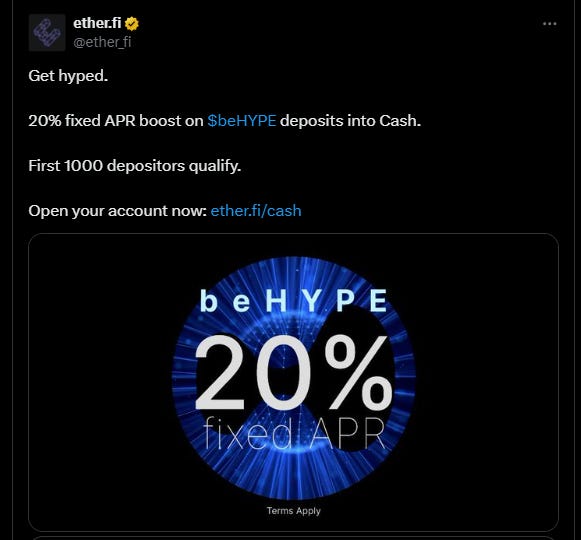Click the beHYPE heading in the image
581x540 pixels.
293,301
